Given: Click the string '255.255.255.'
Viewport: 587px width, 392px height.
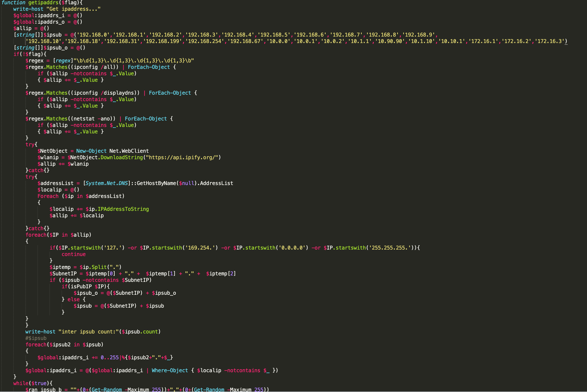Looking at the screenshot, I should click(x=389, y=248).
